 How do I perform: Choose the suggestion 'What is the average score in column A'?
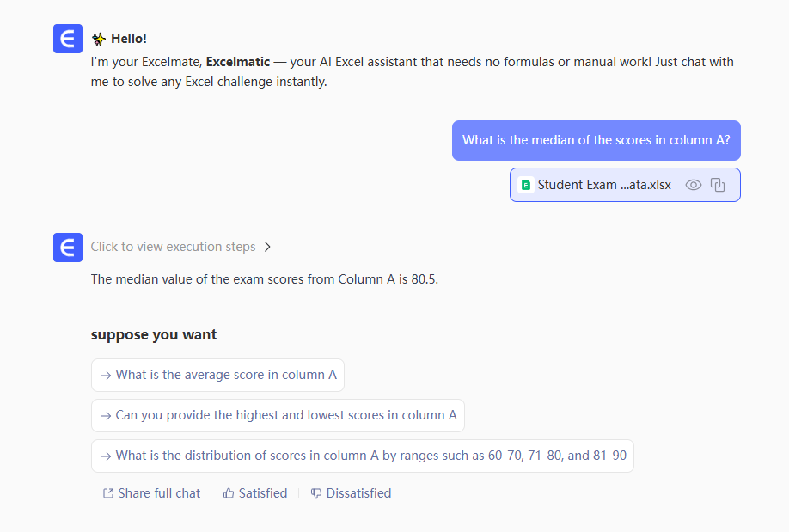point(217,375)
